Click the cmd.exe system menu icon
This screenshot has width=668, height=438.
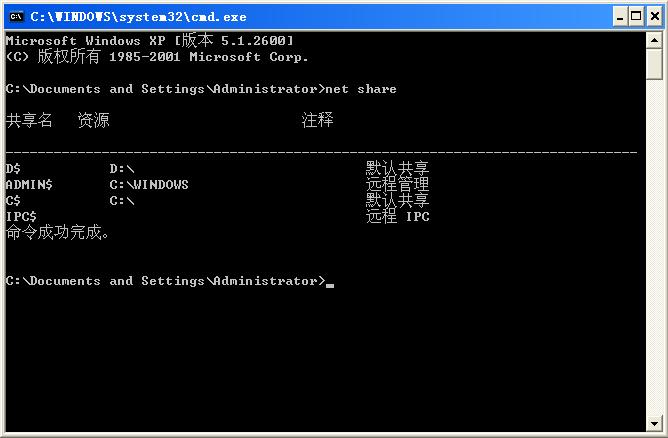coord(16,17)
